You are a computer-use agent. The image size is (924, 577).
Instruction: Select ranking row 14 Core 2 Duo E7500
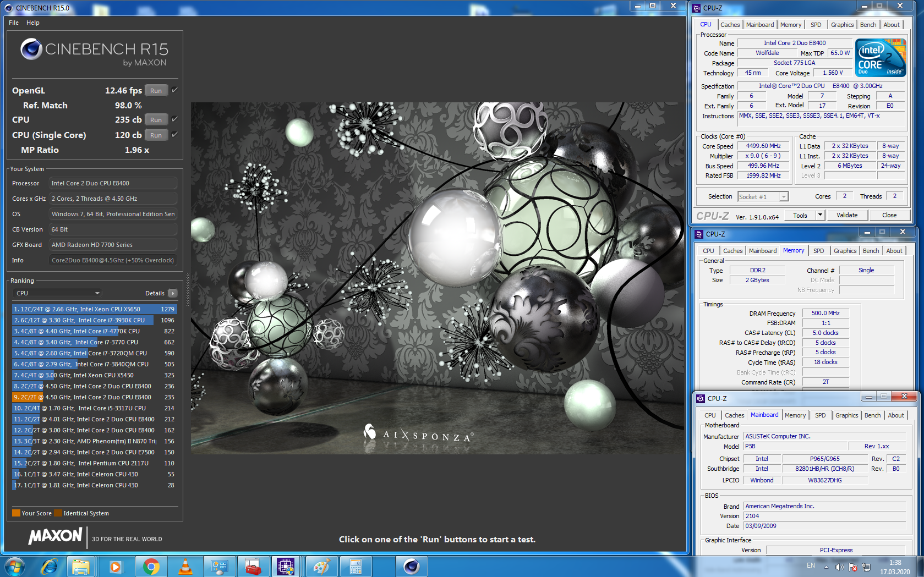tap(94, 452)
